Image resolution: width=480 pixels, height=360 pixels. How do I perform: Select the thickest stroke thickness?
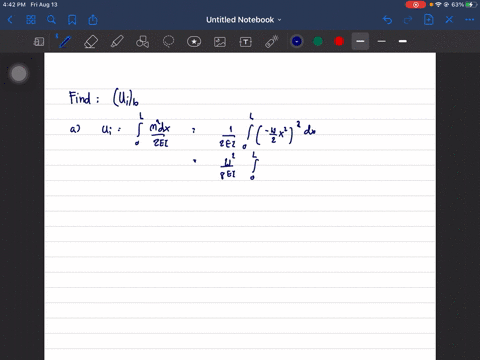point(403,41)
